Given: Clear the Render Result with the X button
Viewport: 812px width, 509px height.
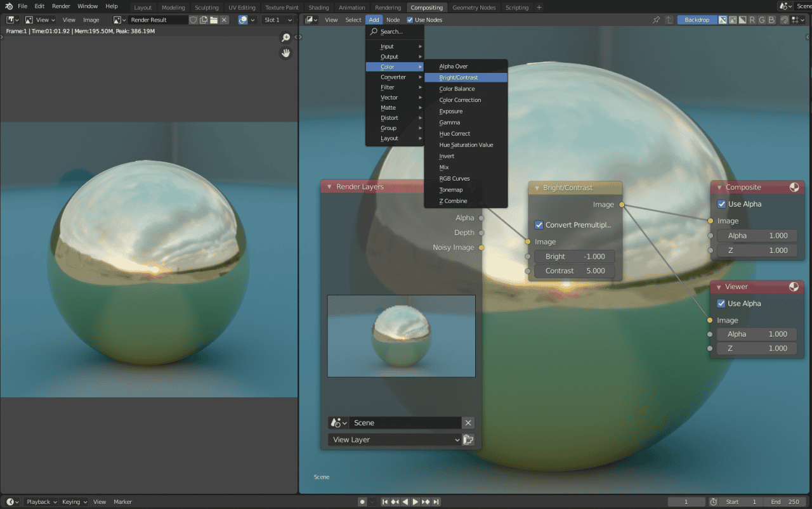Looking at the screenshot, I should pyautogui.click(x=224, y=20).
